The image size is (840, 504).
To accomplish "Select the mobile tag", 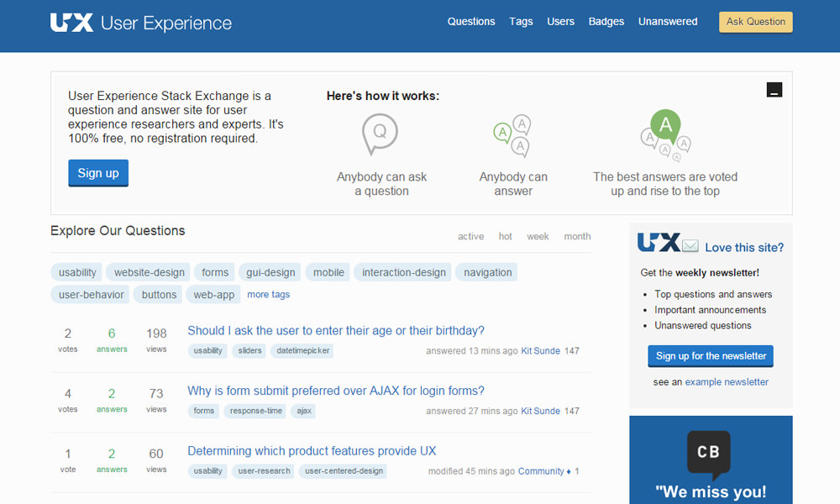I will pos(328,272).
